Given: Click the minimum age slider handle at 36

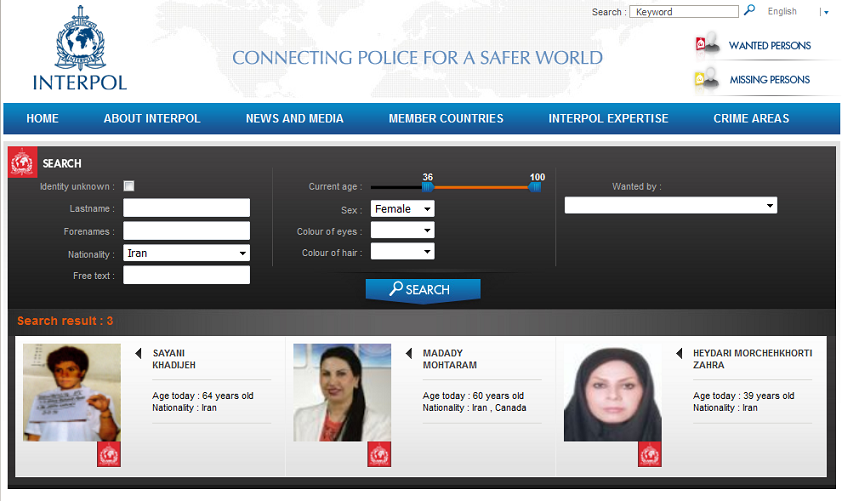Looking at the screenshot, I should tap(428, 186).
